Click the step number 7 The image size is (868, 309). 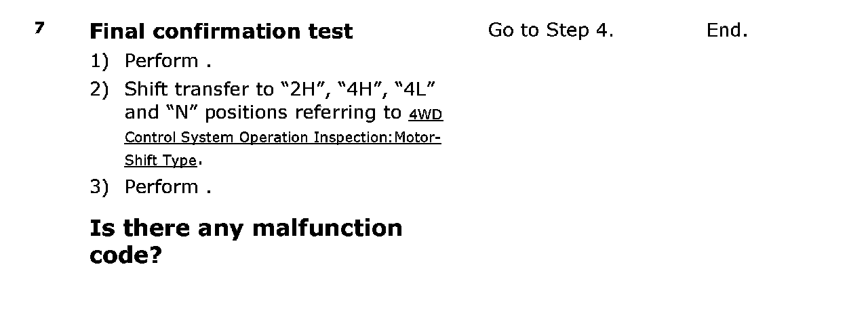click(39, 28)
